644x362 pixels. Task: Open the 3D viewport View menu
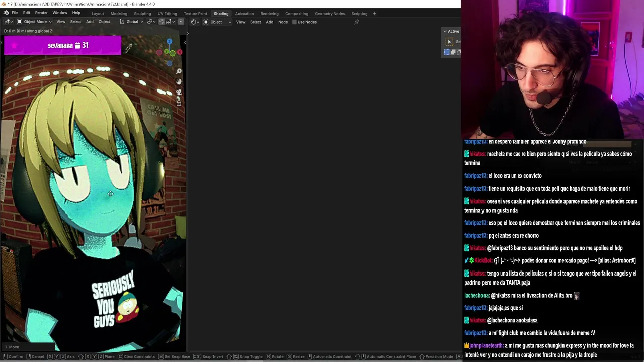61,22
